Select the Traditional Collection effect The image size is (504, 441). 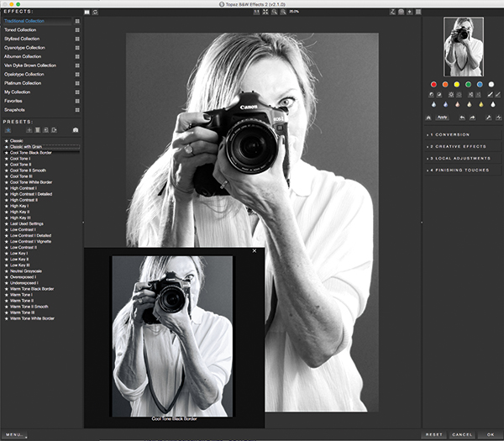coord(24,21)
